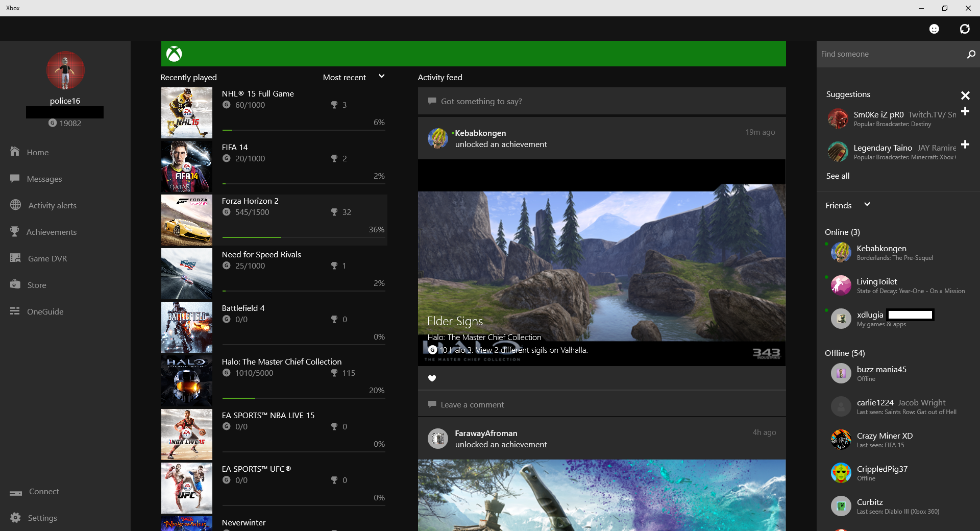Select carlie1224 Jacob Wright friend
Image resolution: width=980 pixels, height=531 pixels.
[x=898, y=406]
